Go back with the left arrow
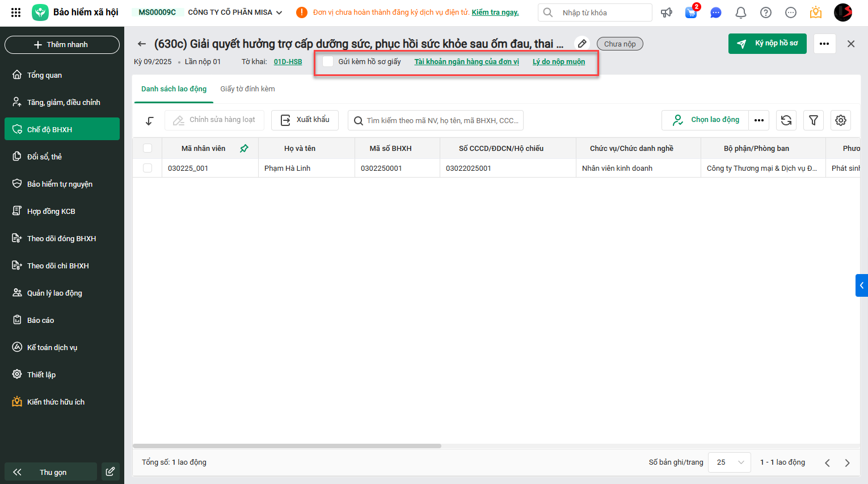Image resolution: width=868 pixels, height=484 pixels. 142,44
